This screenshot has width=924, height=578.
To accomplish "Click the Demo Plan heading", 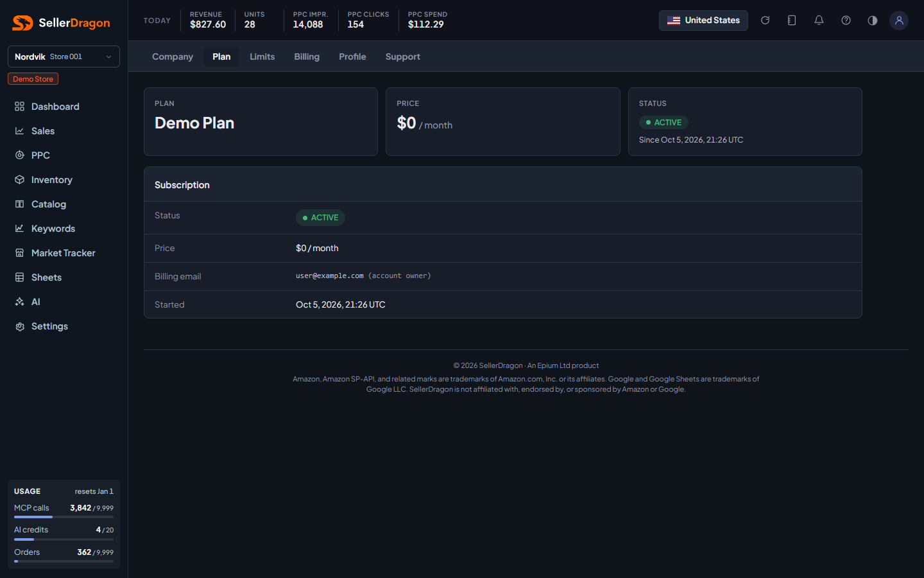I will 194,123.
